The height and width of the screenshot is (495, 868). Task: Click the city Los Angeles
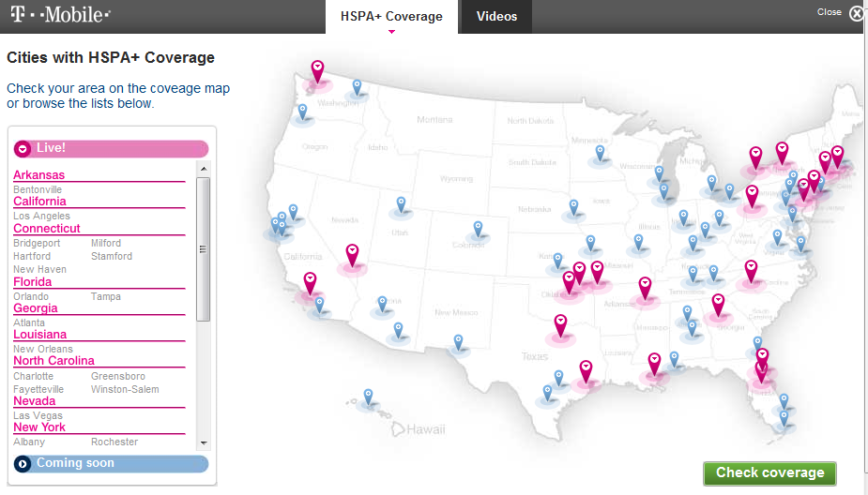point(41,216)
